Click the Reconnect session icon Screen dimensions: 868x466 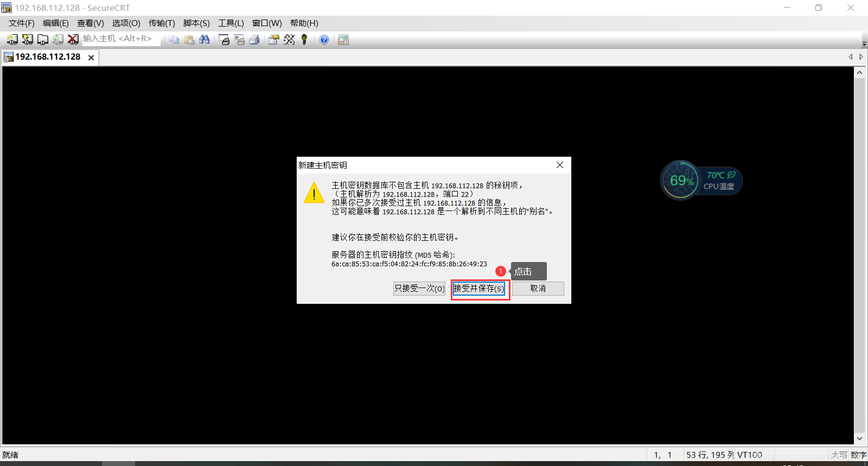click(58, 40)
